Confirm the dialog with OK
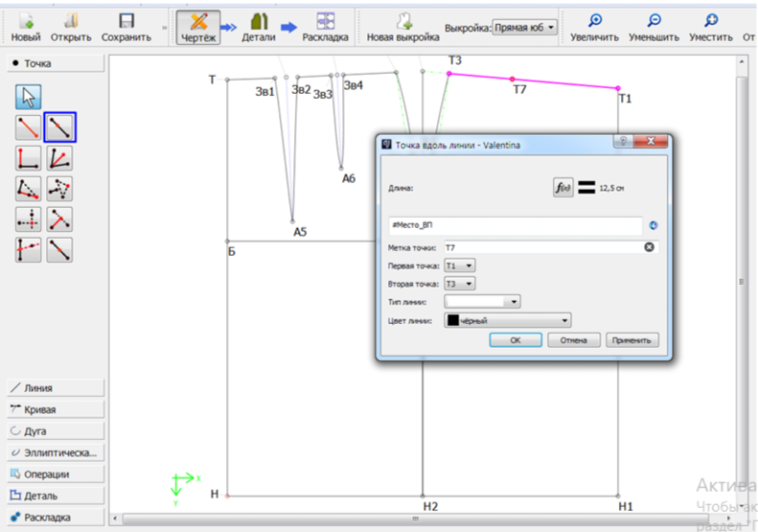Screen dimensions: 758x532 [516, 340]
